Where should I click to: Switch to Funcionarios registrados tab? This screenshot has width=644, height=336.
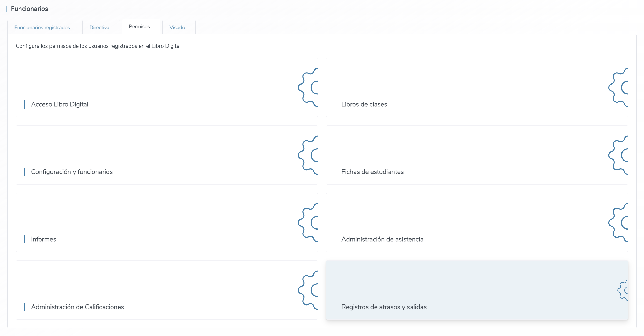coord(42,27)
